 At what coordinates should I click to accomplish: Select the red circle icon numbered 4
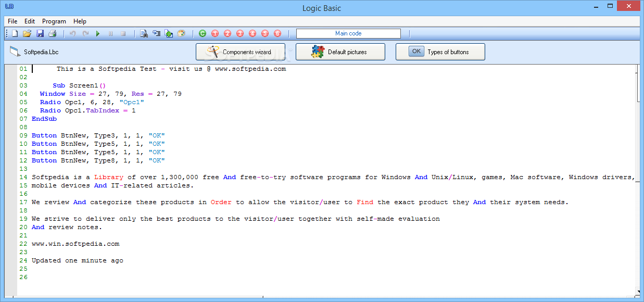(x=252, y=33)
